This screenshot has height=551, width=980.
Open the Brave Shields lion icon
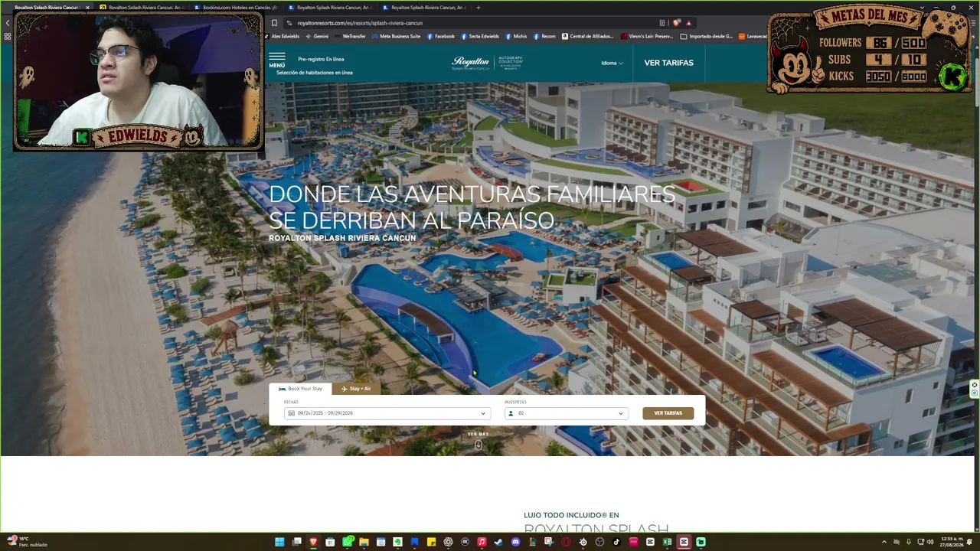pyautogui.click(x=676, y=23)
